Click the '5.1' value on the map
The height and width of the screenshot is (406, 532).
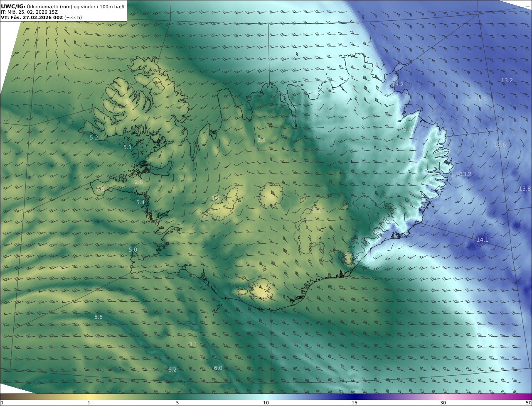pyautogui.click(x=127, y=147)
